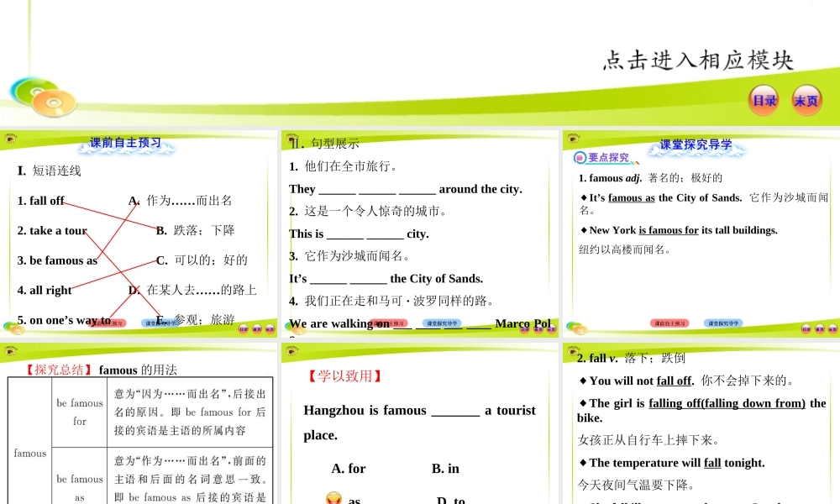Click round 目录 icon on 要点探究 slide
Viewport: 840px width, 504px height.
pos(806,328)
